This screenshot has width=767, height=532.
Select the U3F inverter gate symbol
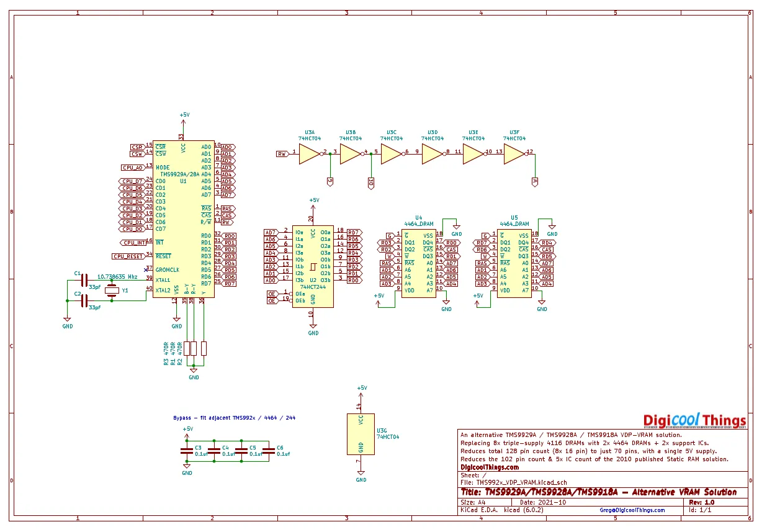click(x=514, y=155)
